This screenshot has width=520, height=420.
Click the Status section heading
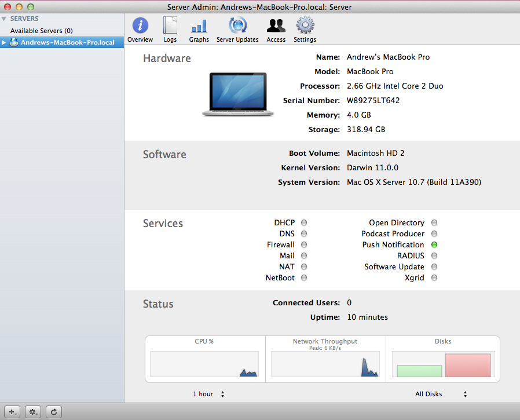pos(158,304)
